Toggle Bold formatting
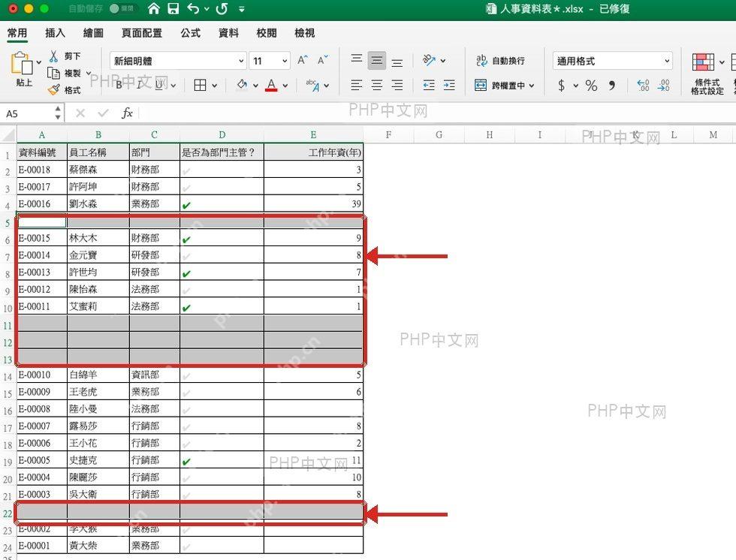The image size is (736, 560). [119, 85]
